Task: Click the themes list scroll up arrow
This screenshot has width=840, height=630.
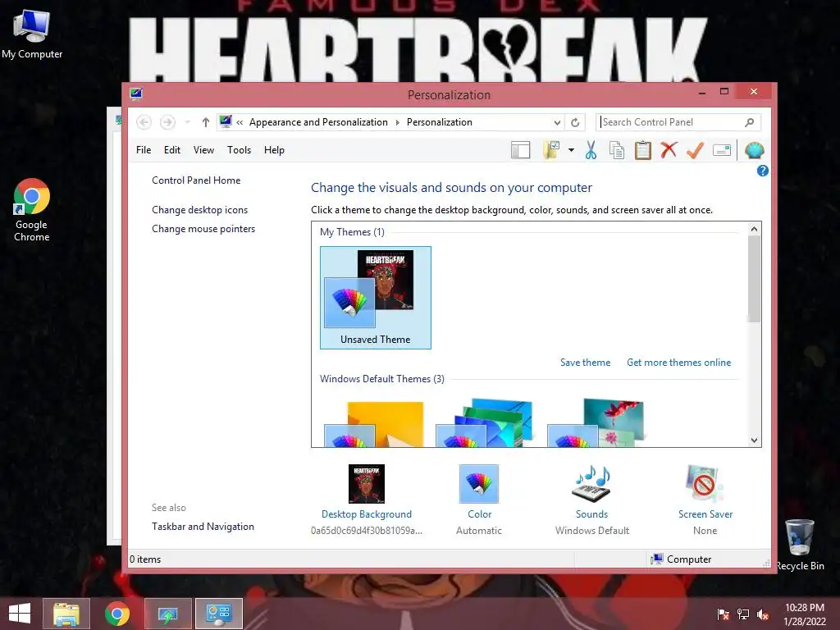Action: 755,230
